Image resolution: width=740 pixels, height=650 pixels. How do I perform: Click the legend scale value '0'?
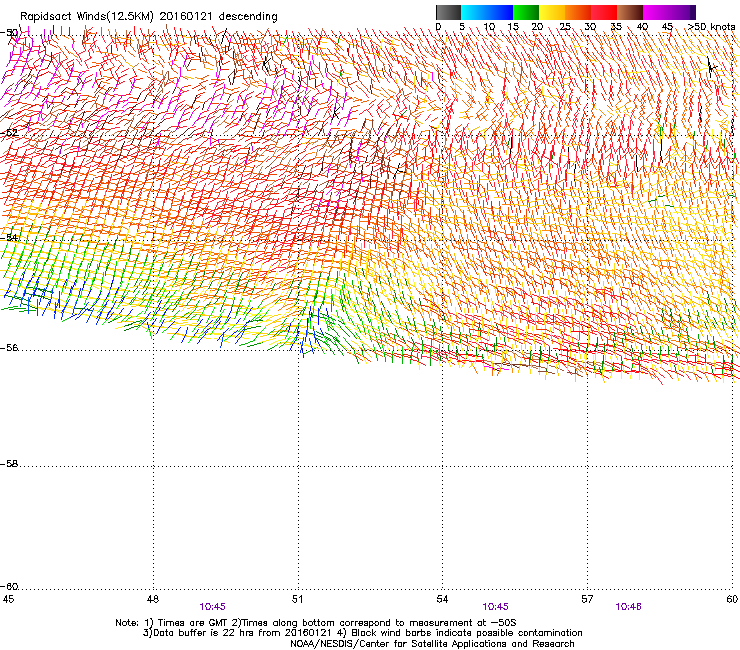click(x=438, y=27)
